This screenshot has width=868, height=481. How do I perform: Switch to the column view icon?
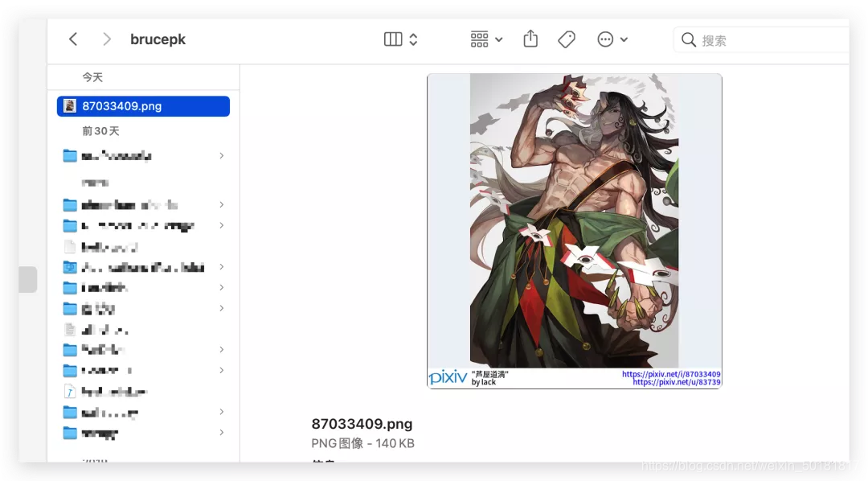393,39
